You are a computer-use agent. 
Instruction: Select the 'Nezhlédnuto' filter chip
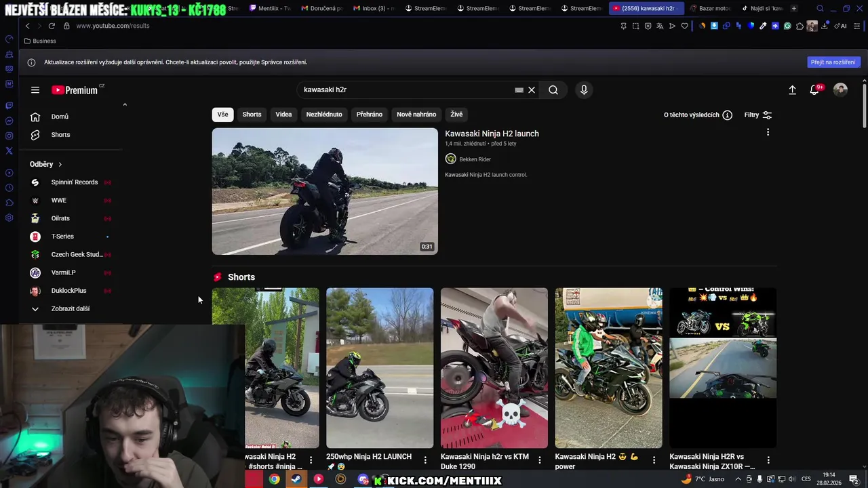pyautogui.click(x=324, y=115)
